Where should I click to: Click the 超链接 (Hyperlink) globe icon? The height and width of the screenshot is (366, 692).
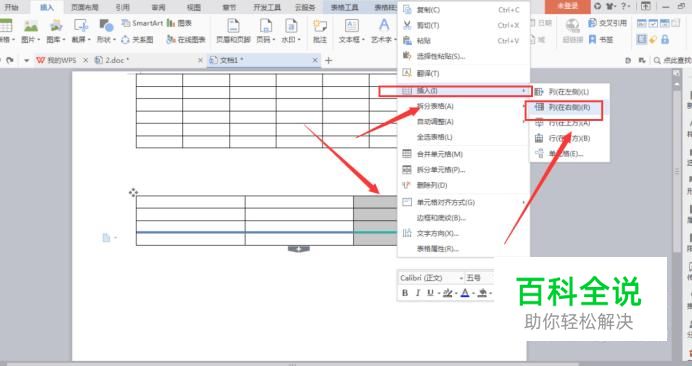coord(572,26)
